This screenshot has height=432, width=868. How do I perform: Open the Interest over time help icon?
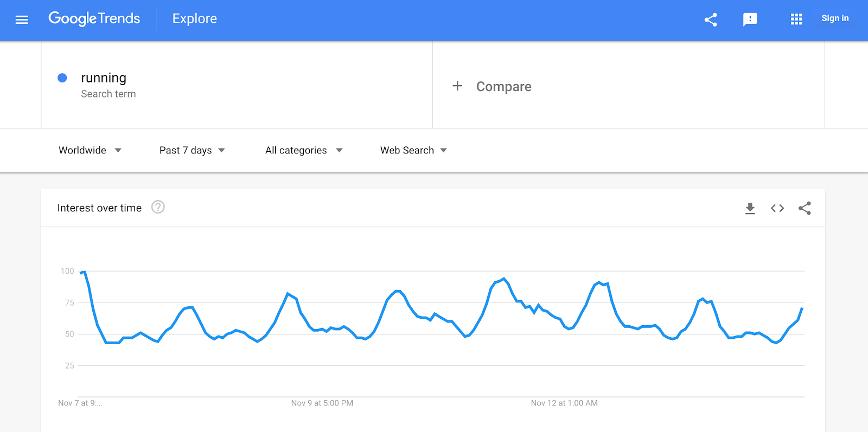coord(158,207)
